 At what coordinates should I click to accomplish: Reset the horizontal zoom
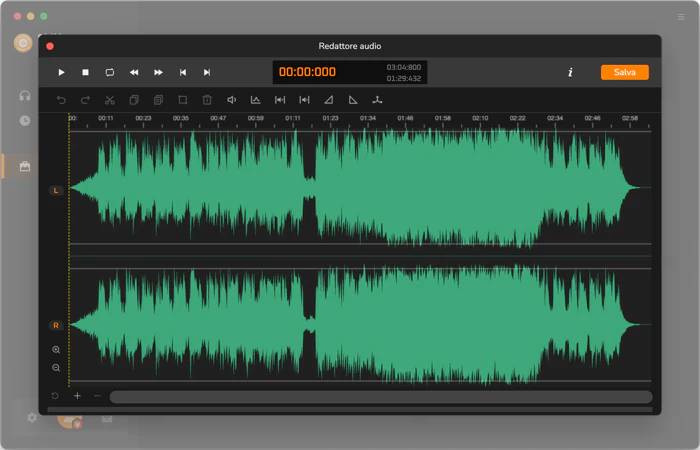[x=55, y=396]
